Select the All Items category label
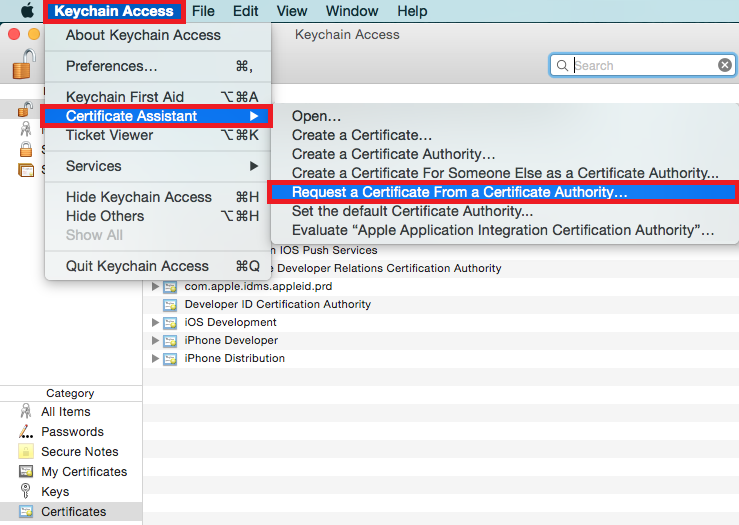 (66, 411)
